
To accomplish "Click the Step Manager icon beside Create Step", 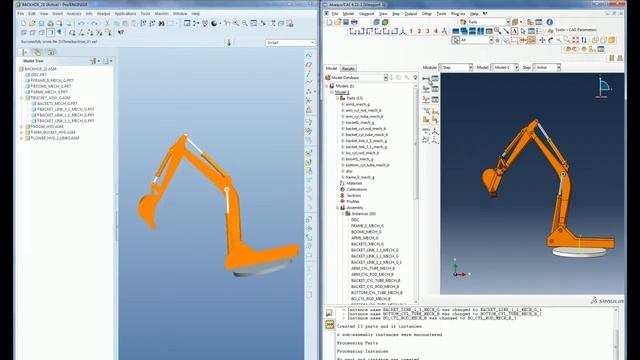I will pyautogui.click(x=435, y=78).
